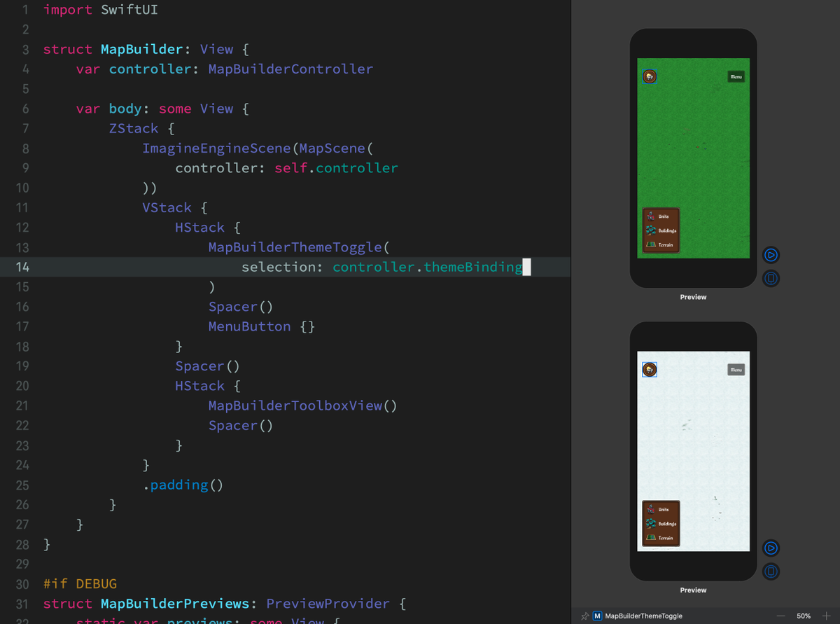This screenshot has width=840, height=624.
Task: Click 'self.controller' on line 9
Action: click(x=336, y=168)
